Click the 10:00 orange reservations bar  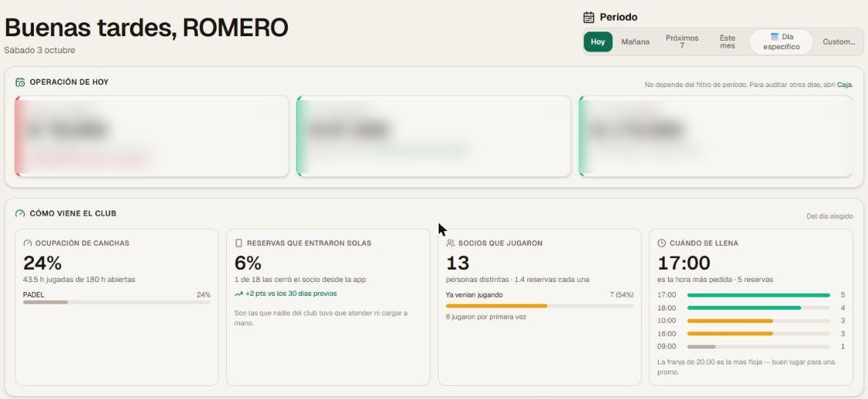[729, 321]
